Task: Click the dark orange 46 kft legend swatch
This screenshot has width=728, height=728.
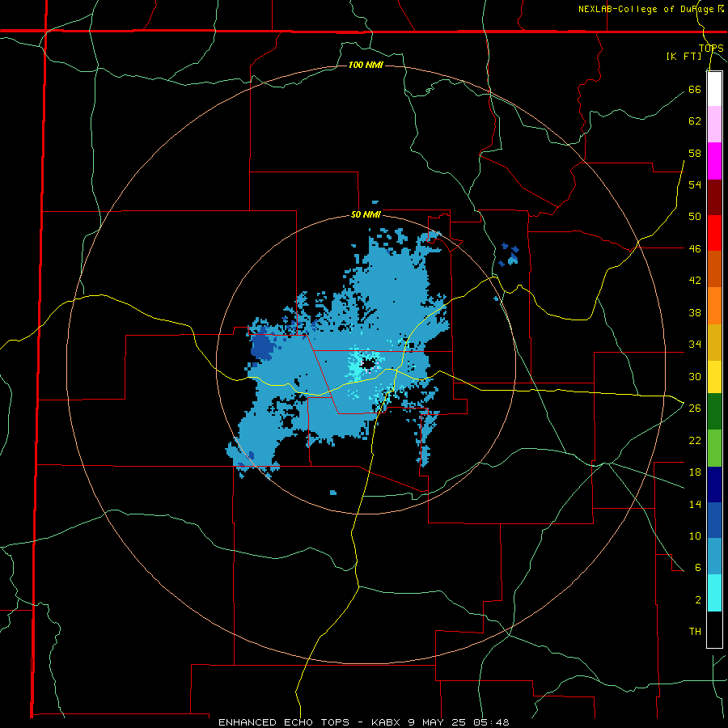Action: pos(714,269)
